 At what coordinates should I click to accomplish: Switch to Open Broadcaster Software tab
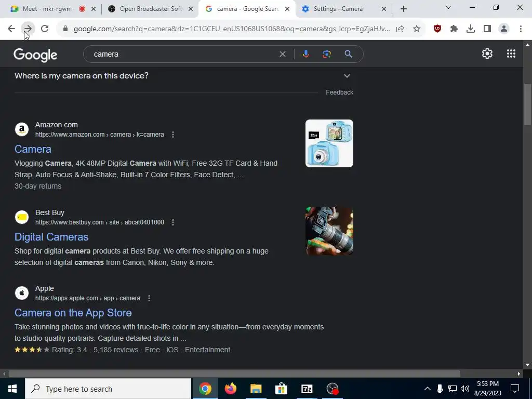click(x=151, y=9)
